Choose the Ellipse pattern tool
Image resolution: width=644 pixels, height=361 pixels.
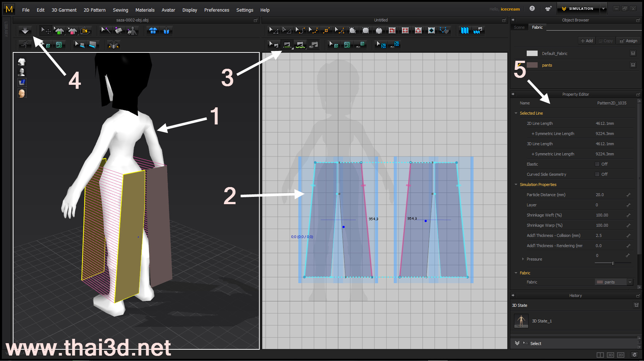(379, 31)
